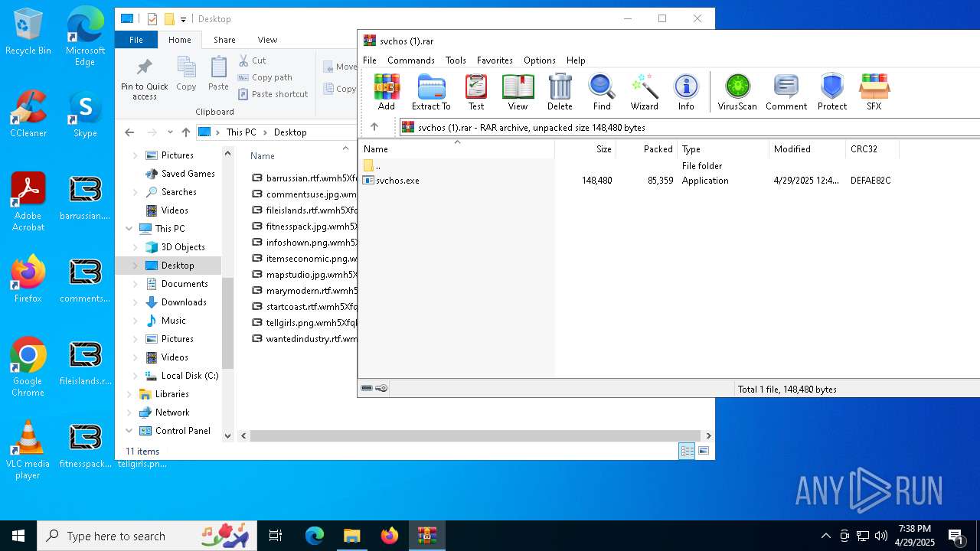Expand the Network tree node
Viewport: 980px width, 551px height.
coord(129,412)
